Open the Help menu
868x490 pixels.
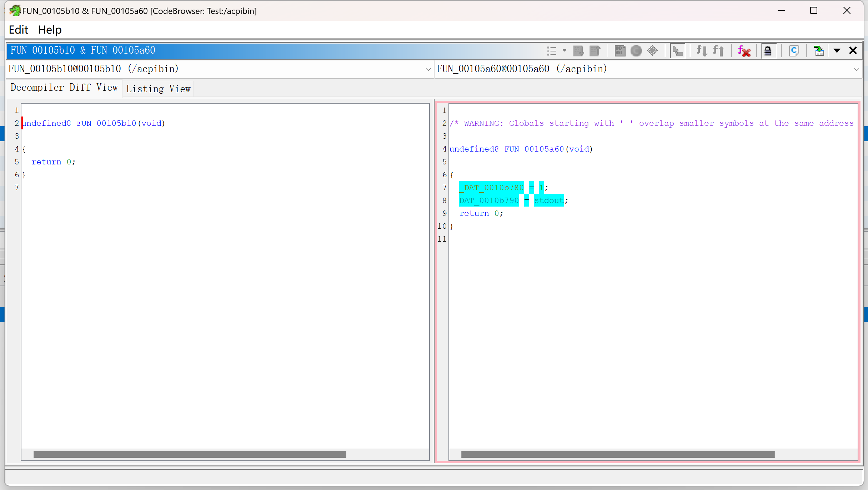(50, 30)
